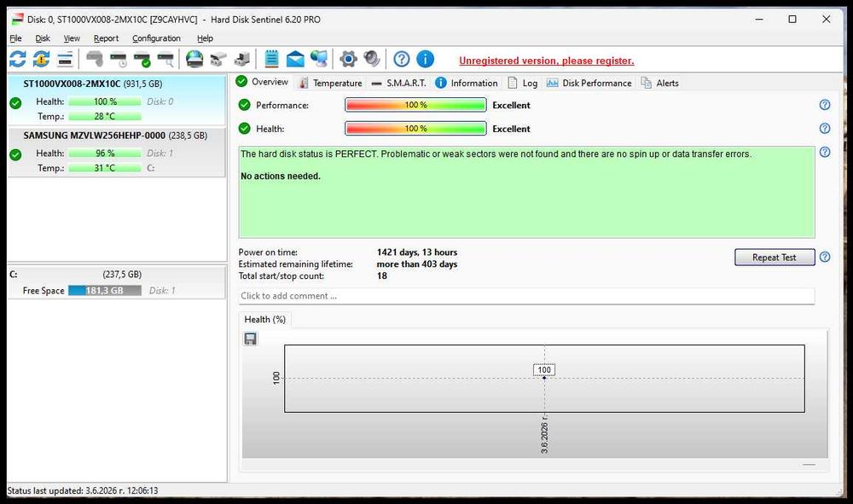The width and height of the screenshot is (853, 504).
Task: Click the toolbar question mark help icon
Action: point(402,59)
